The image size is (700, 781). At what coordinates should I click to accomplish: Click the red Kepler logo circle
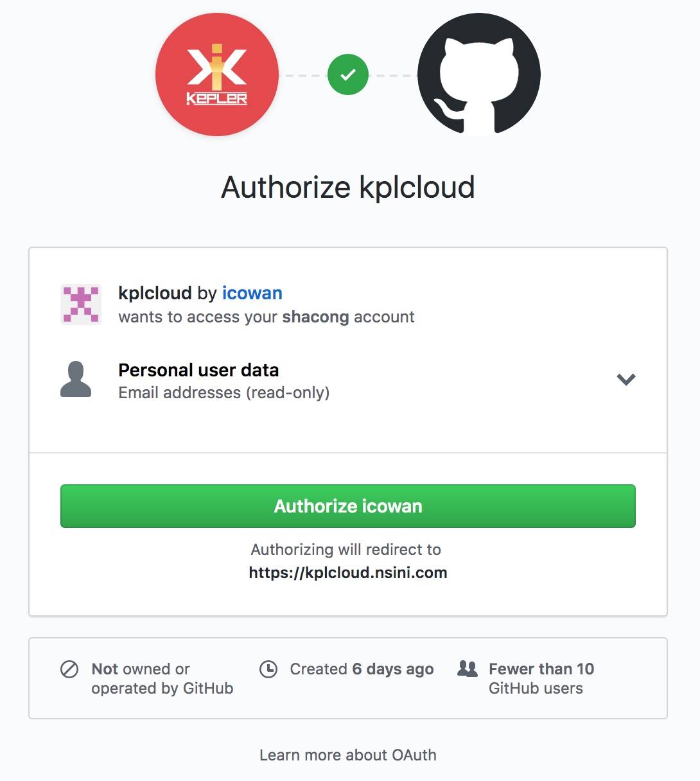pos(217,75)
